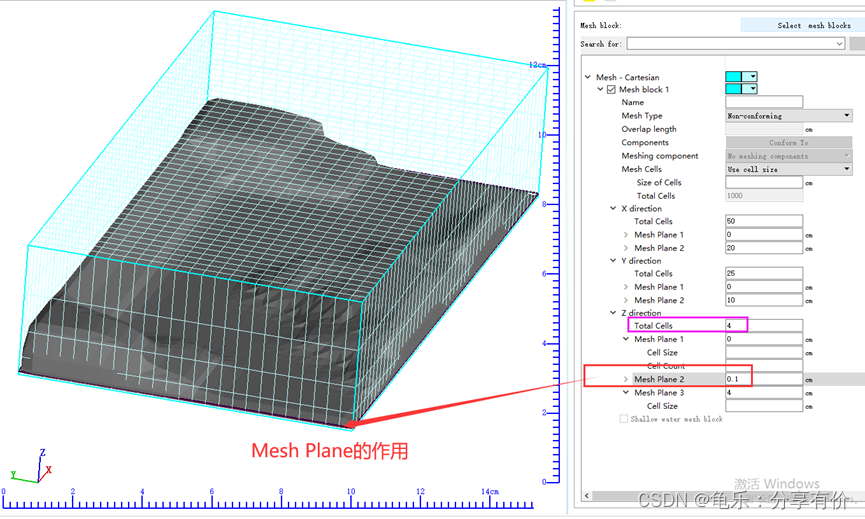
Task: Click the Conform To button
Action: tap(789, 142)
